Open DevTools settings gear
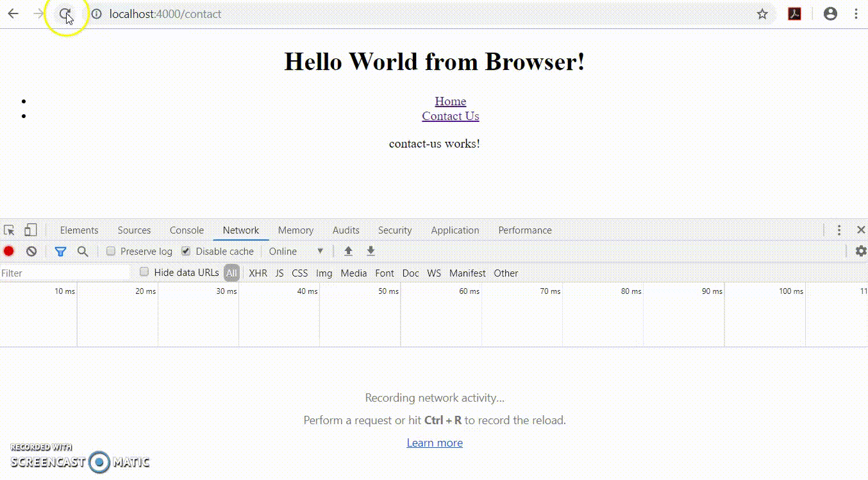The height and width of the screenshot is (480, 868). click(860, 251)
